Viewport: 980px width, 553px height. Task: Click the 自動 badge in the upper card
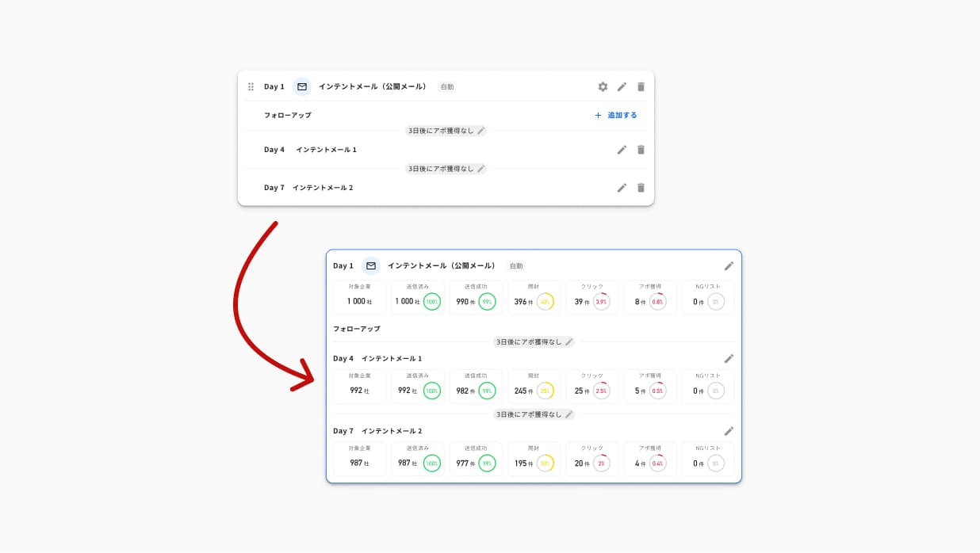pos(447,86)
